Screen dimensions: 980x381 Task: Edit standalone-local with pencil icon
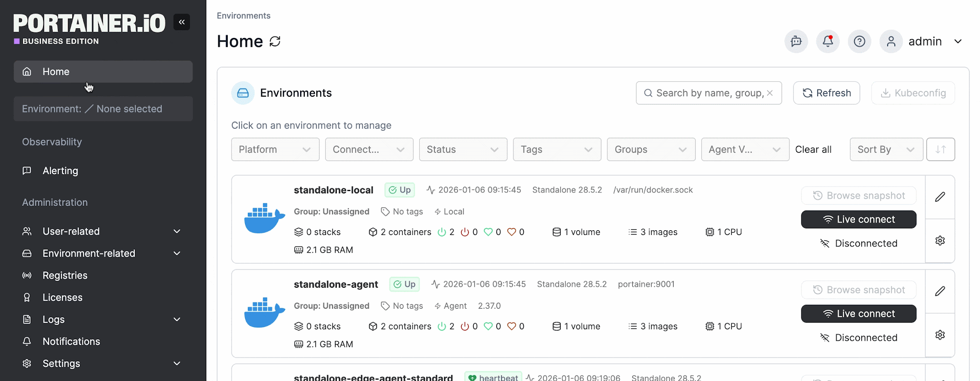940,197
